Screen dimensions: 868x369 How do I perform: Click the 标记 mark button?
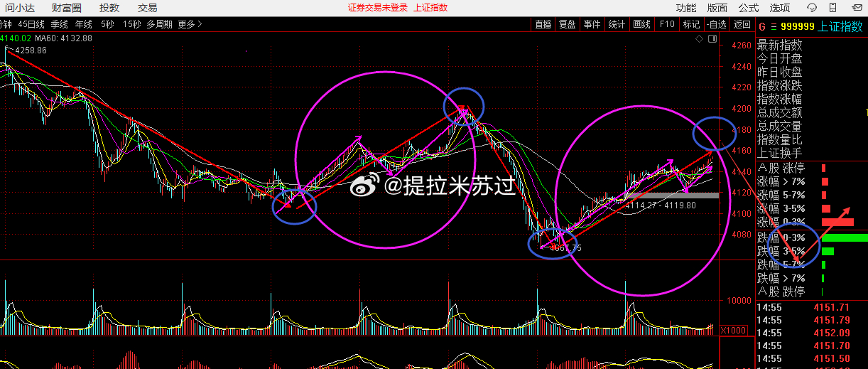point(691,24)
